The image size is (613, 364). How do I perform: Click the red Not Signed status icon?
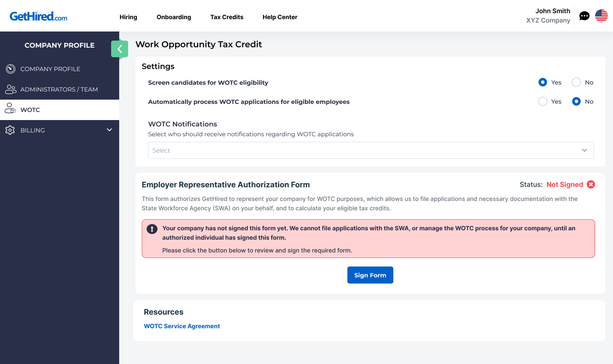point(591,184)
